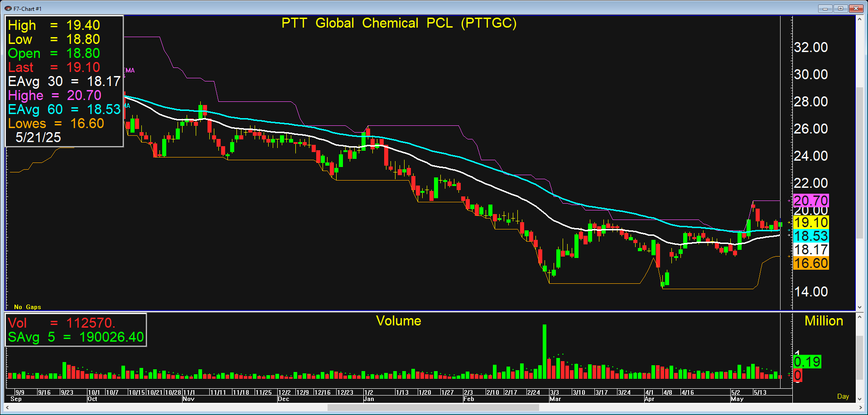
Task: Click the Low = 18.80 readout
Action: pyautogui.click(x=54, y=39)
